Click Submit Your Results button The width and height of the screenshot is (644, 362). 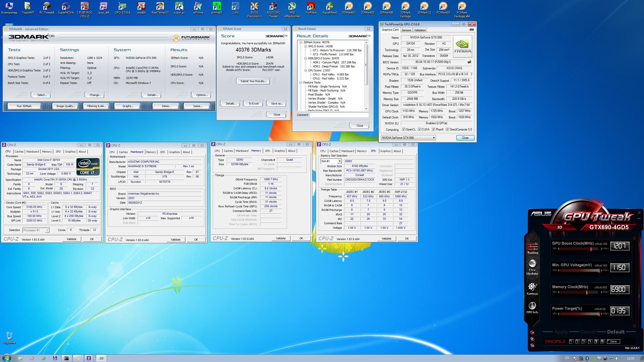point(253,81)
